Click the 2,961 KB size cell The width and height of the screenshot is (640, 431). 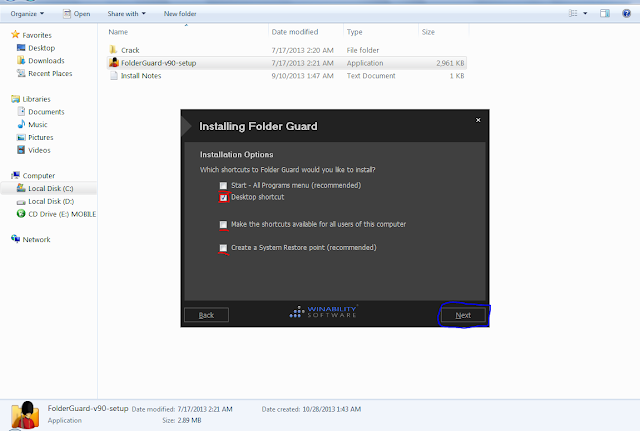coord(450,63)
